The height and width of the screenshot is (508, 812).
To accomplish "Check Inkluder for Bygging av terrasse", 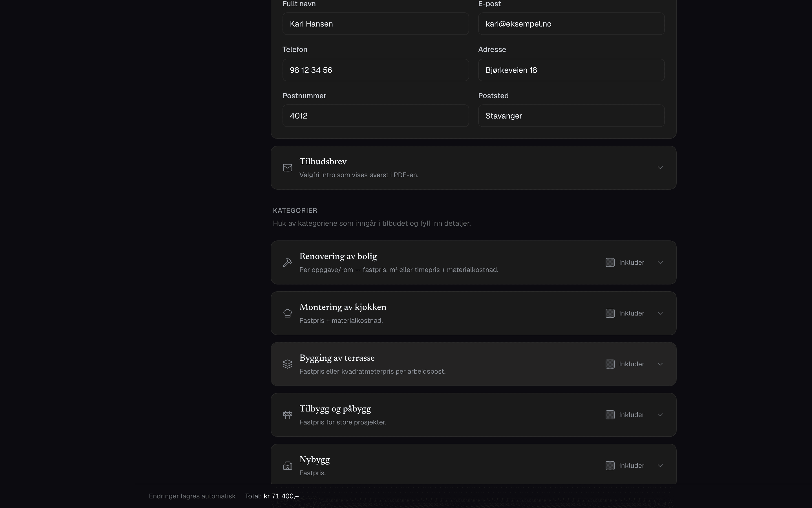I will pyautogui.click(x=610, y=364).
